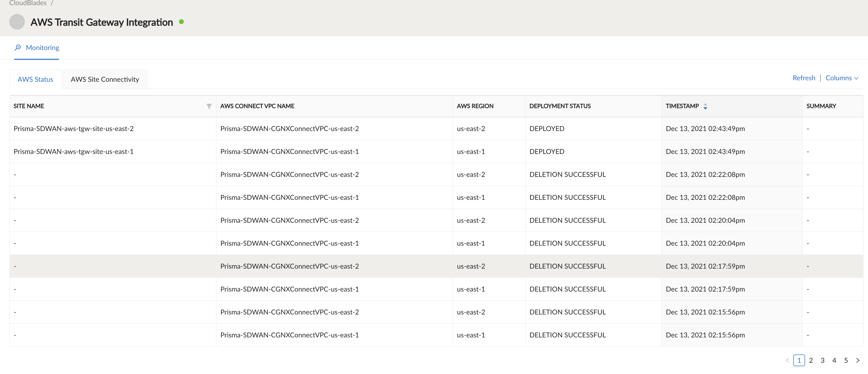Select page 3 in pagination
The width and height of the screenshot is (868, 374).
(822, 361)
